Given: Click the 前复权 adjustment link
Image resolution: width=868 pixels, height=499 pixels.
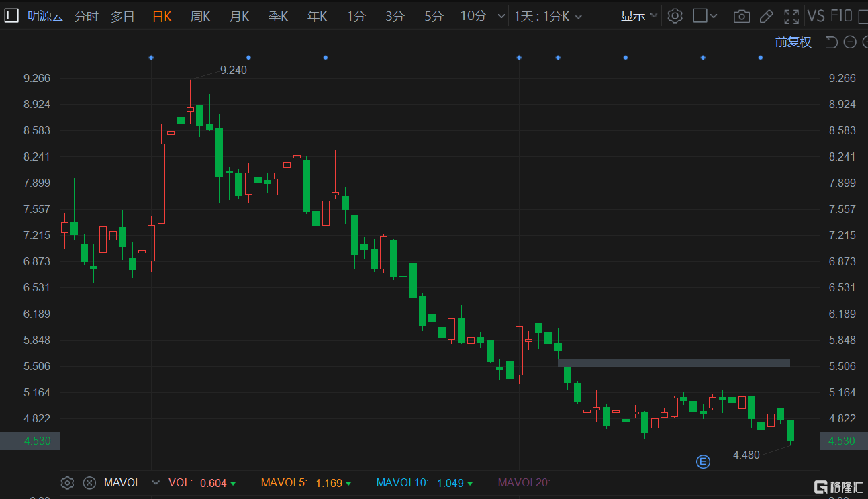Looking at the screenshot, I should click(x=793, y=42).
